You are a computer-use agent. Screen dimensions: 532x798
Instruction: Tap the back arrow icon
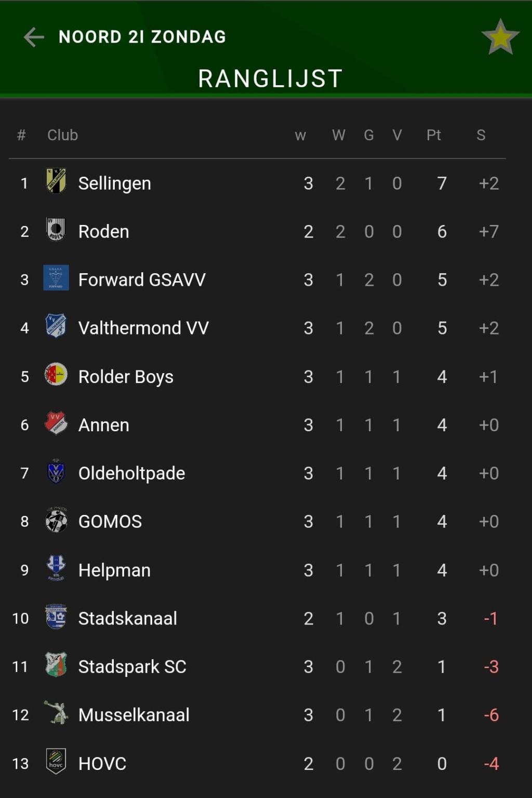[34, 37]
